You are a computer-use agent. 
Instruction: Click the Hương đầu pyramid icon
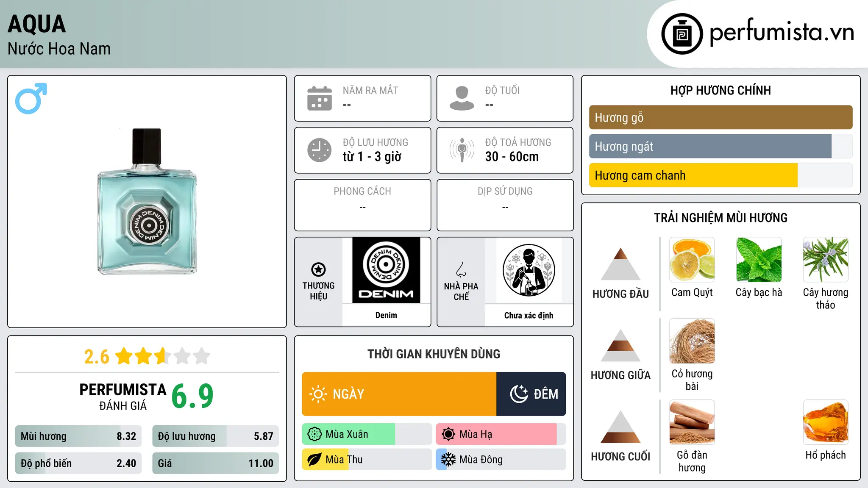(x=620, y=264)
